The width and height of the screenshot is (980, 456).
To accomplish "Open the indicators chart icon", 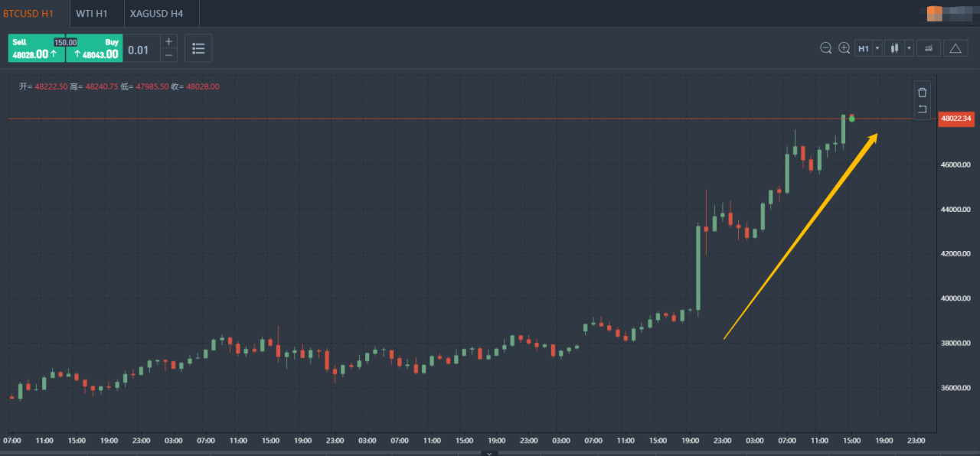I will click(x=929, y=48).
